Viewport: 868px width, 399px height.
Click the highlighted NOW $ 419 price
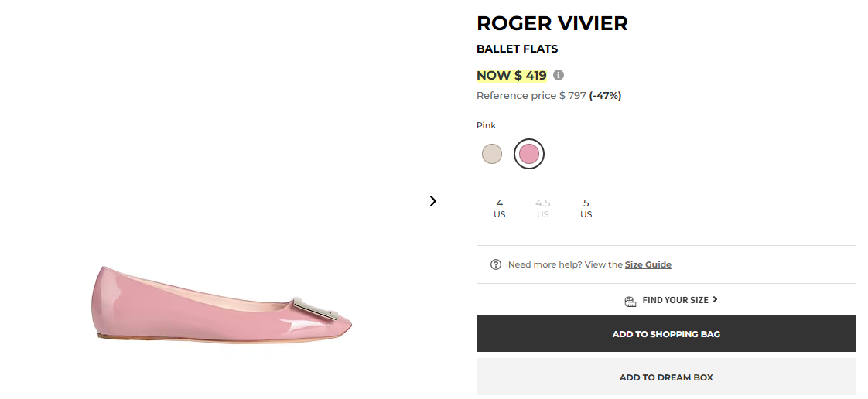pyautogui.click(x=511, y=75)
